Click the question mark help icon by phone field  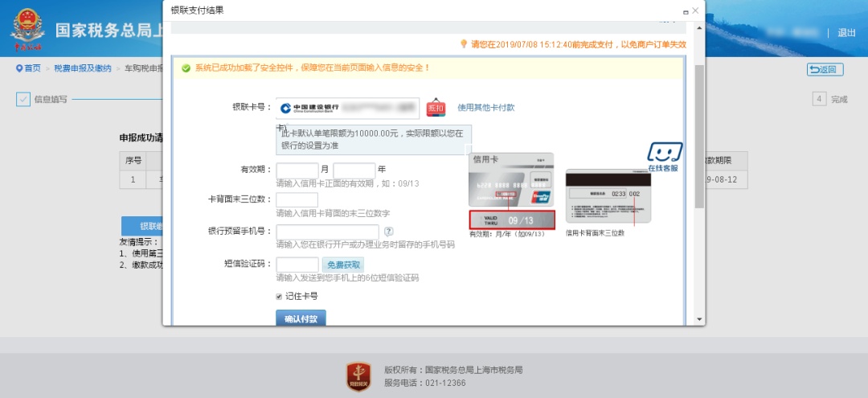pos(389,232)
